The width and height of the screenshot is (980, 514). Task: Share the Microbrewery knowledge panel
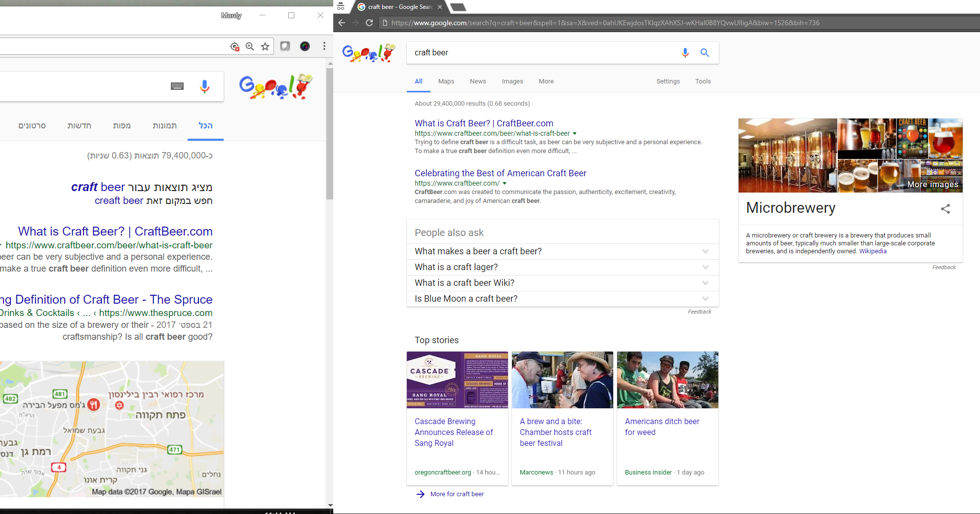[x=945, y=209]
